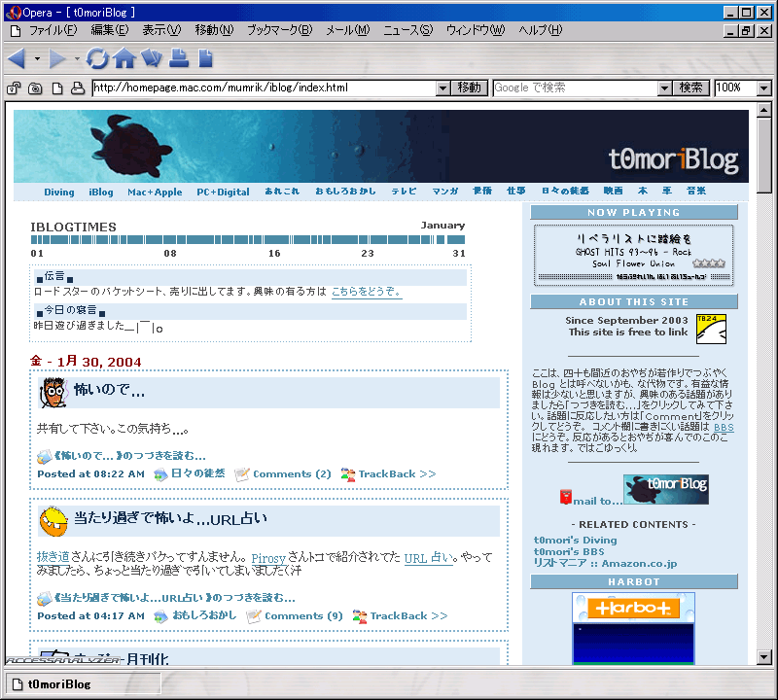Open Comments (2) link

[292, 474]
